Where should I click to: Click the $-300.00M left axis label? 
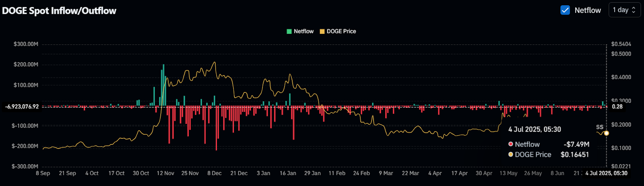tap(25, 166)
